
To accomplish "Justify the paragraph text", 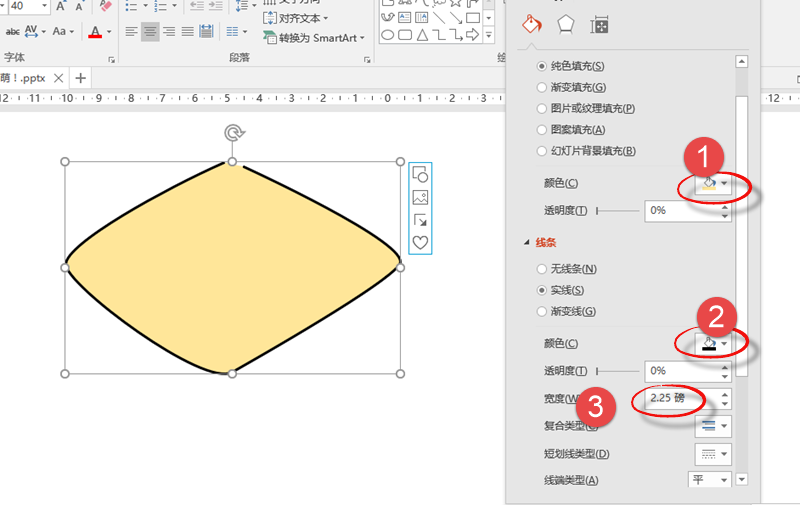I will 187,32.
